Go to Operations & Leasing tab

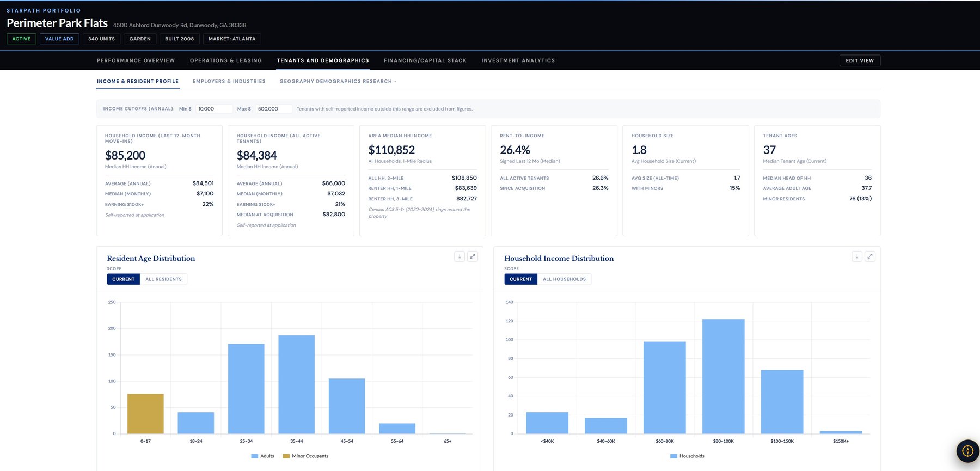pyautogui.click(x=226, y=60)
